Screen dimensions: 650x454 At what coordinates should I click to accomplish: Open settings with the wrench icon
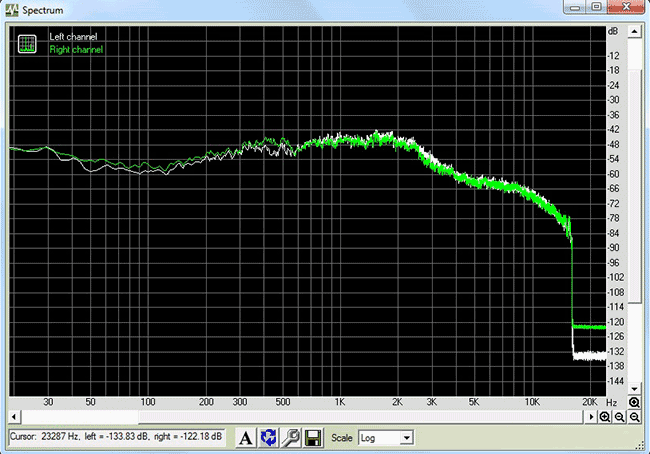(290, 438)
